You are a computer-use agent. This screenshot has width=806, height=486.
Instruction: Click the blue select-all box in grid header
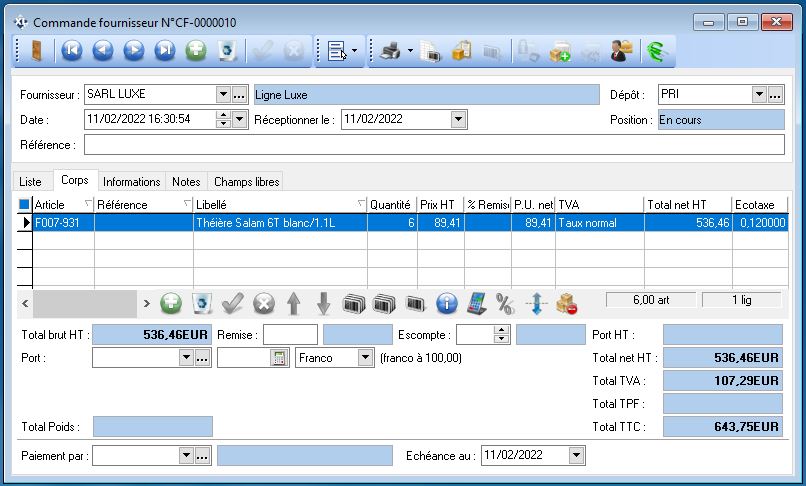coord(25,205)
